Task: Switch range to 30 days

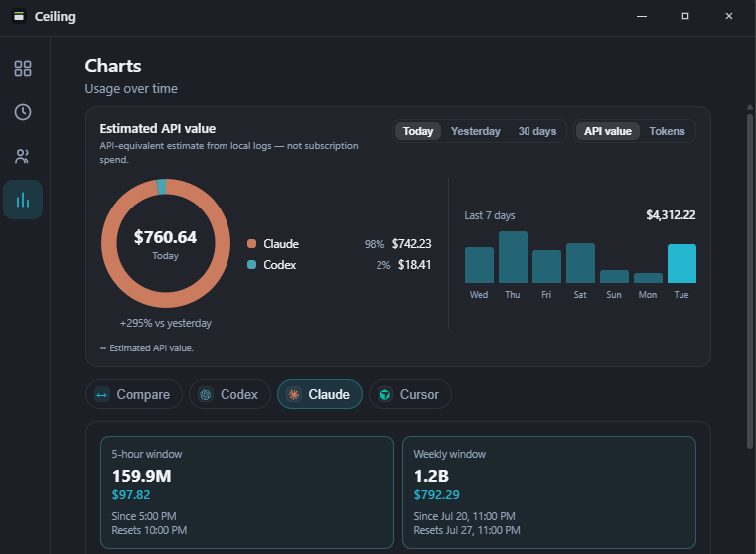Action: pos(537,131)
